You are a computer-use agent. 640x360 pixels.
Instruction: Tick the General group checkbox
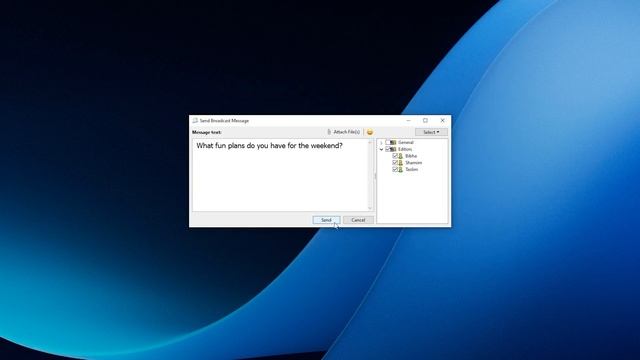(x=388, y=142)
